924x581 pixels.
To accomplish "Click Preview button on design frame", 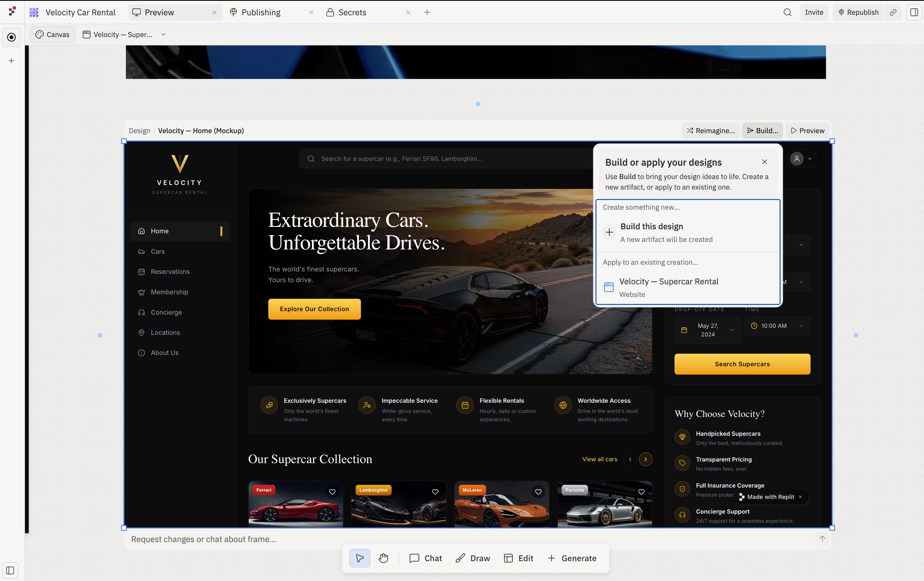I will [807, 130].
